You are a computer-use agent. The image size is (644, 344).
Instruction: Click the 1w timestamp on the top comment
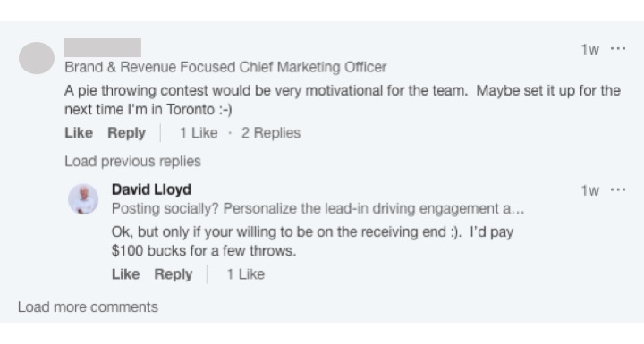[589, 49]
